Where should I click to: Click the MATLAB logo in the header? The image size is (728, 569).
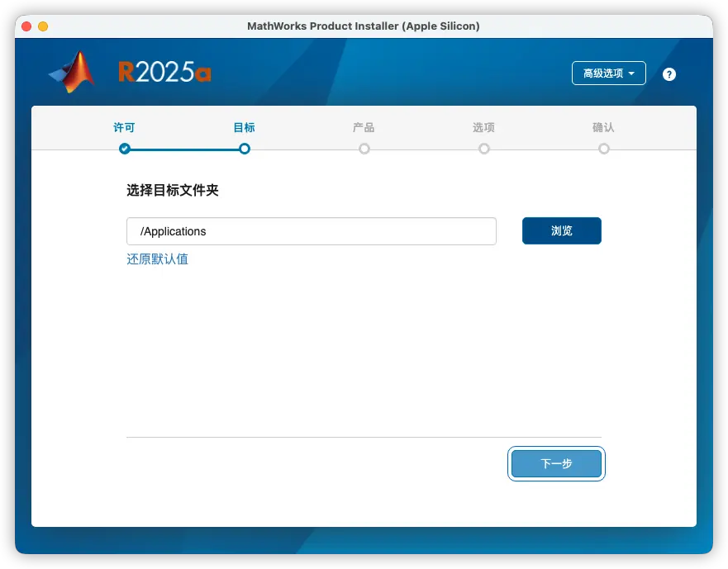click(73, 71)
